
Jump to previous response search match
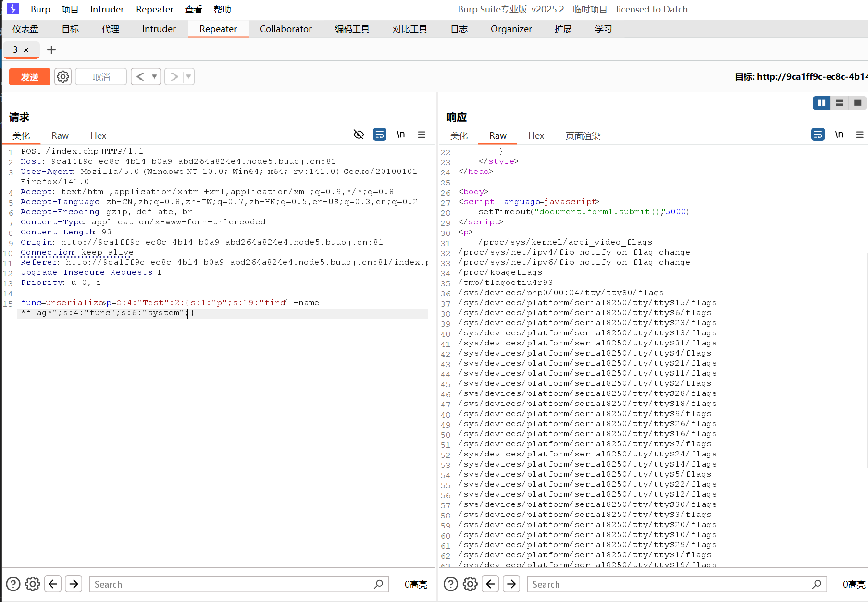490,584
